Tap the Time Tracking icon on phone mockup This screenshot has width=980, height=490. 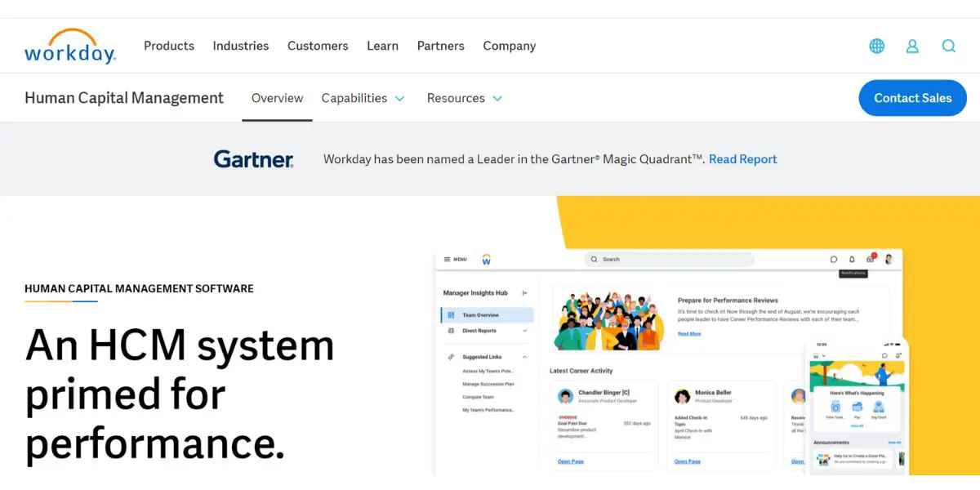835,407
